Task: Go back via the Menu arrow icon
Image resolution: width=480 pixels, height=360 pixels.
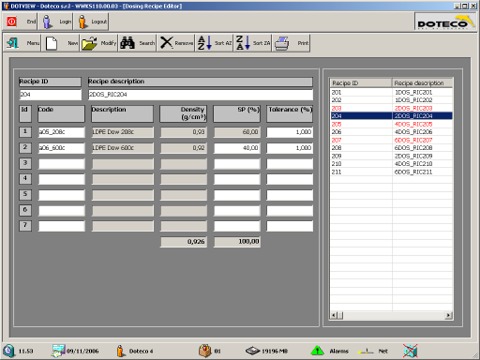Action: coord(12,43)
